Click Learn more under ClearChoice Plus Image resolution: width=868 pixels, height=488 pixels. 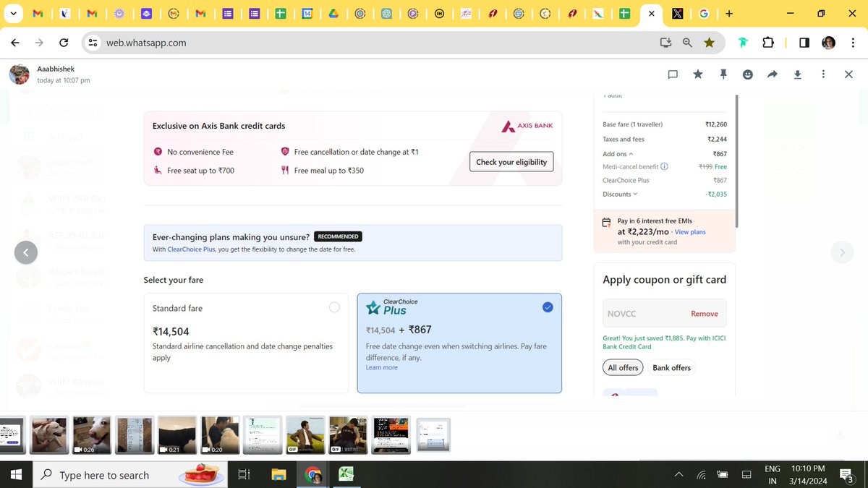tap(381, 367)
